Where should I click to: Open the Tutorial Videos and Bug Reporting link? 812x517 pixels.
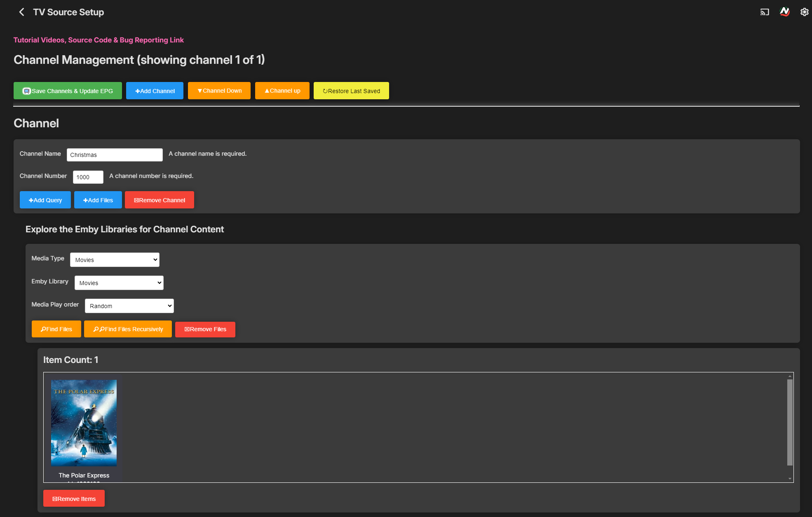[x=99, y=40]
